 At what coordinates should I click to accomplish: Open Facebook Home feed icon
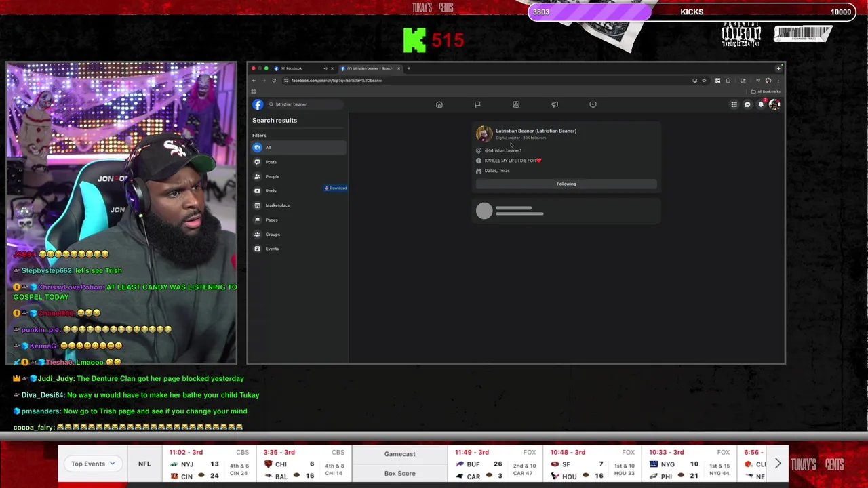(439, 104)
